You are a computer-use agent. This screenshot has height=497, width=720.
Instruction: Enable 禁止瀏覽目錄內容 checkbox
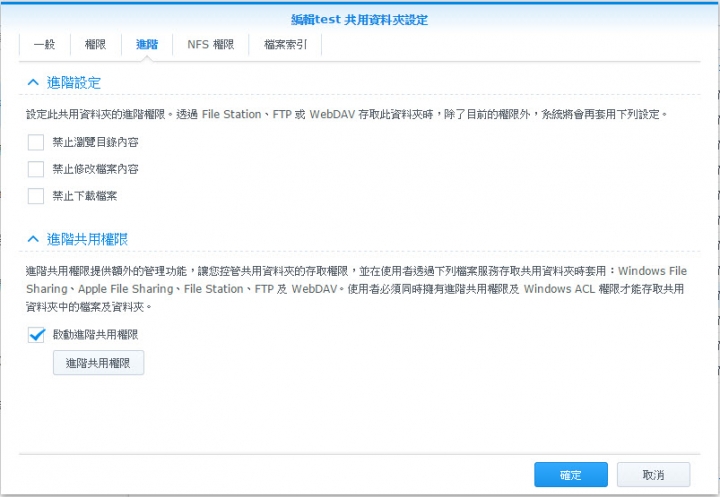[36, 142]
